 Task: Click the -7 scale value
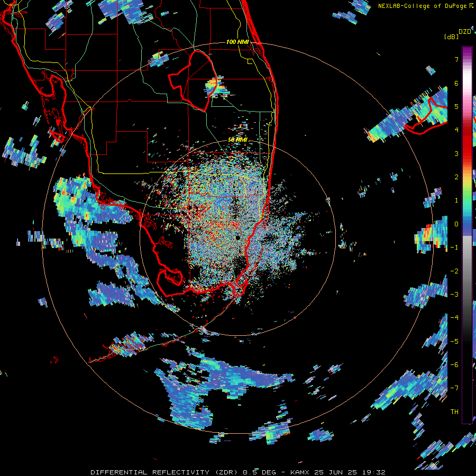454,388
